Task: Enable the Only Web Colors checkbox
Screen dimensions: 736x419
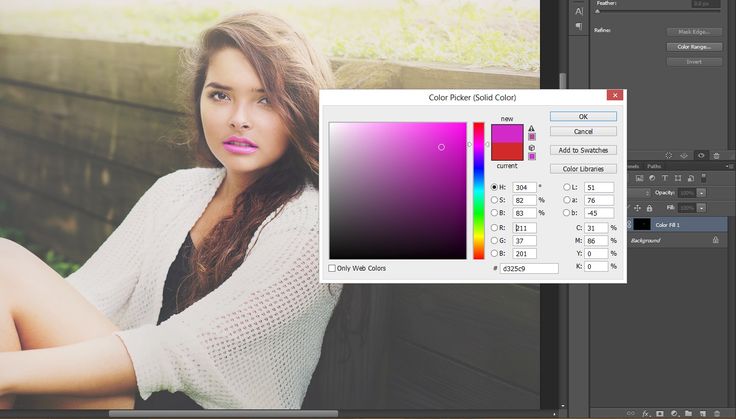Action: tap(333, 268)
